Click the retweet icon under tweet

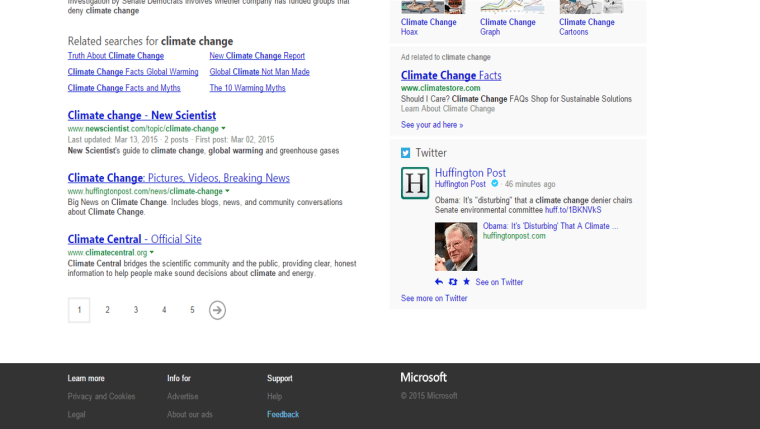[453, 282]
